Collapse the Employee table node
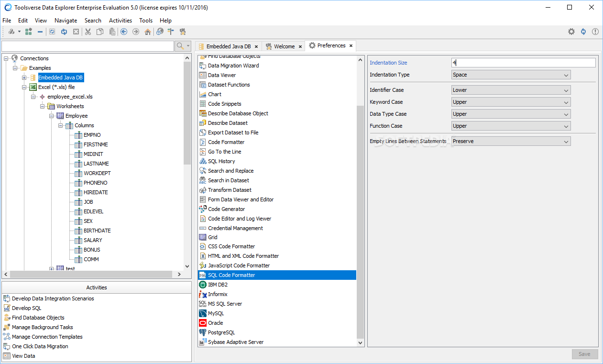This screenshot has width=603, height=364. (x=52, y=116)
